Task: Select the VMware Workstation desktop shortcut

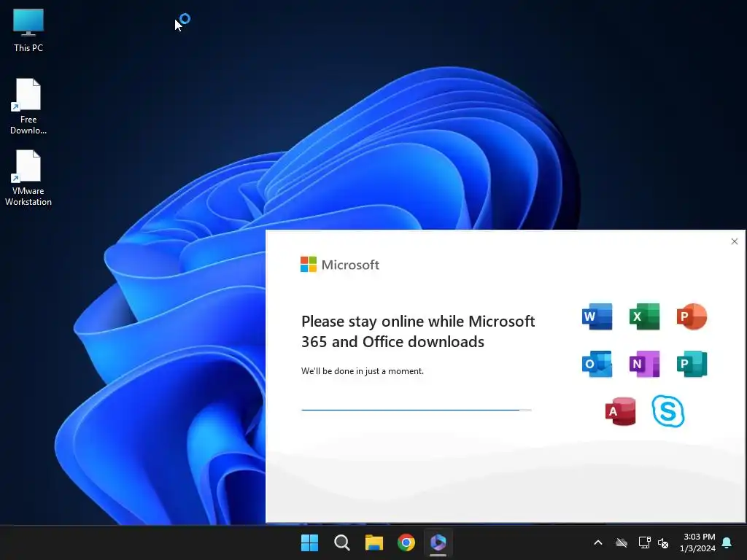Action: tap(28, 178)
